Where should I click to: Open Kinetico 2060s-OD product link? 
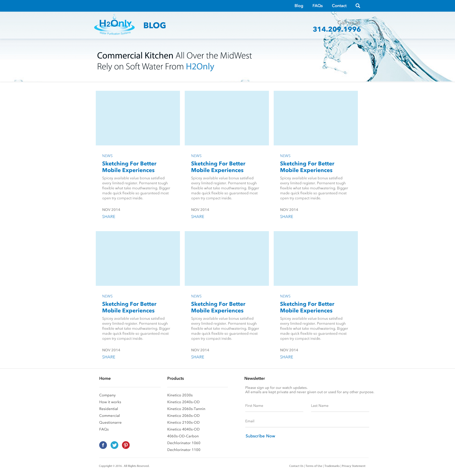point(183,416)
